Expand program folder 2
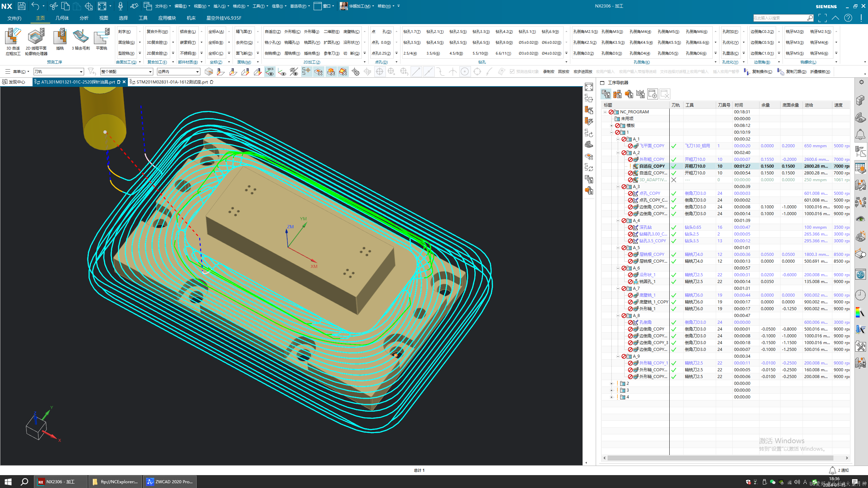This screenshot has width=868, height=488. tap(611, 383)
